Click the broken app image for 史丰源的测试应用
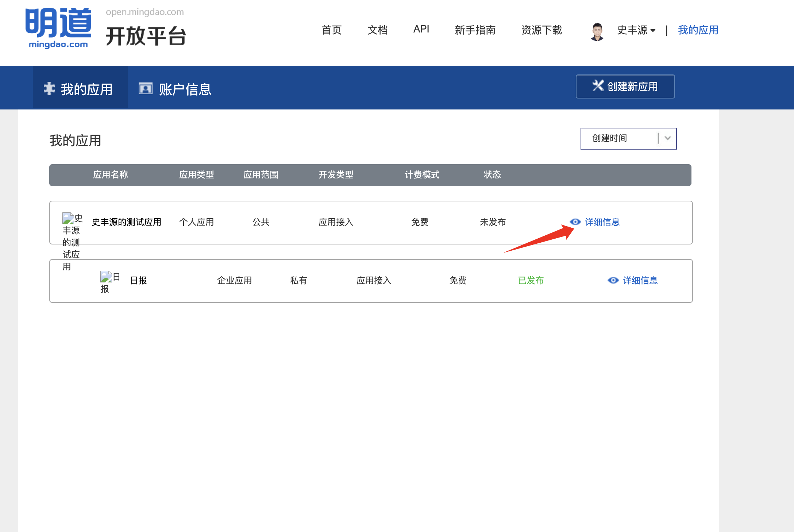794x532 pixels. coord(68,218)
